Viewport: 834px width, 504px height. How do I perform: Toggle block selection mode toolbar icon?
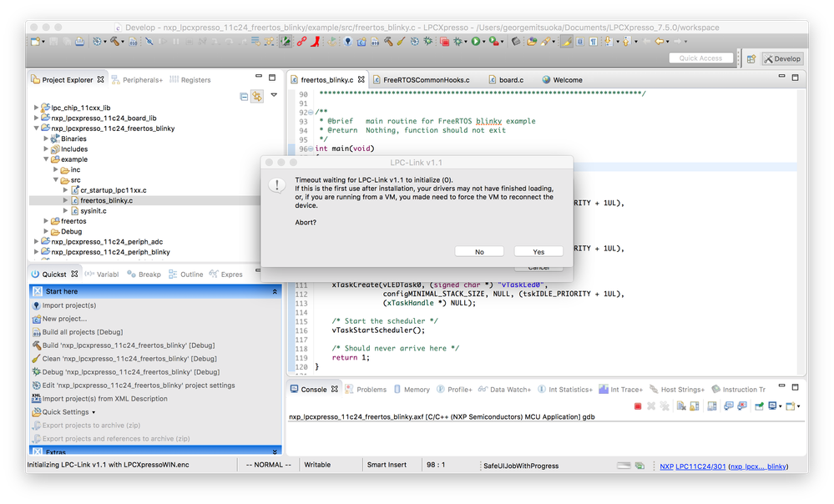580,42
